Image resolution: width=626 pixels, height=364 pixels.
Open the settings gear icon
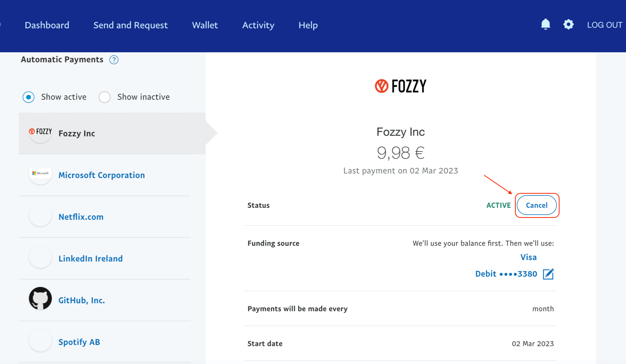point(568,25)
